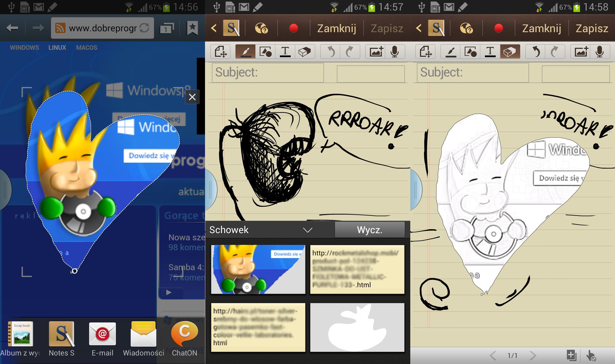
Task: Expand the Schowek clipboard dropdown chevron
Action: point(308,230)
